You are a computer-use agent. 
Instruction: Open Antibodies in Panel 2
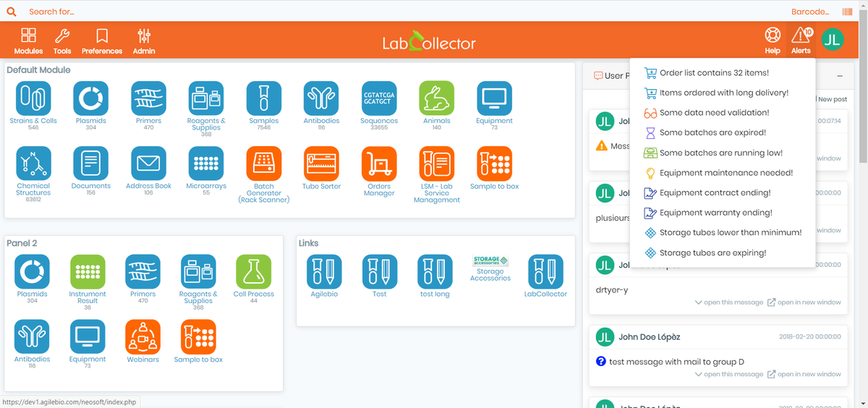coord(32,337)
